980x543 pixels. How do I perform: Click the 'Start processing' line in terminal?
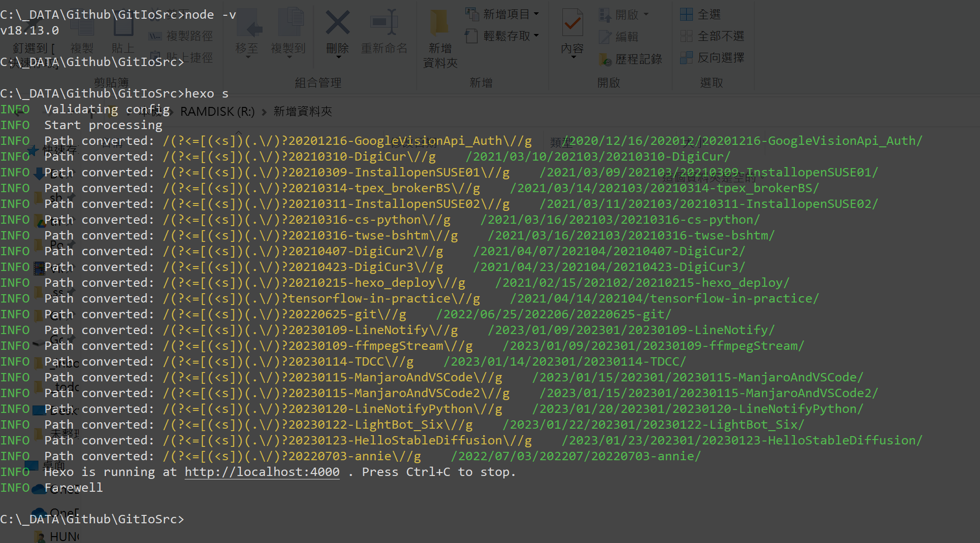[103, 125]
